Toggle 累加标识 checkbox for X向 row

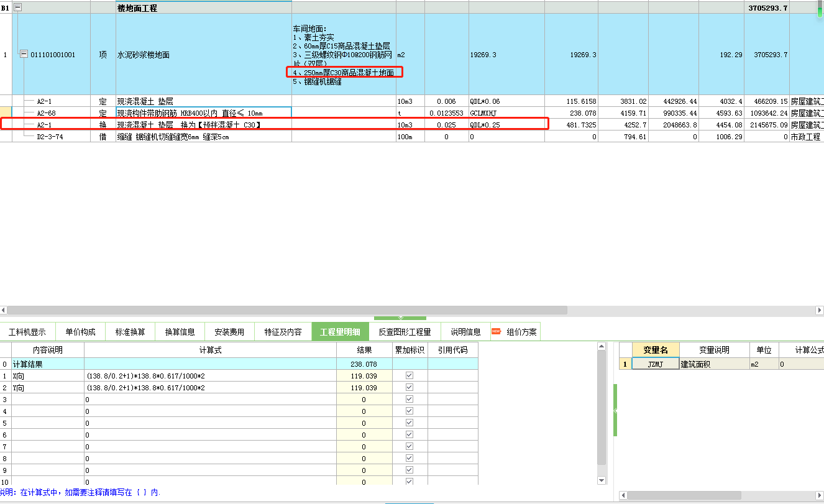(x=409, y=375)
